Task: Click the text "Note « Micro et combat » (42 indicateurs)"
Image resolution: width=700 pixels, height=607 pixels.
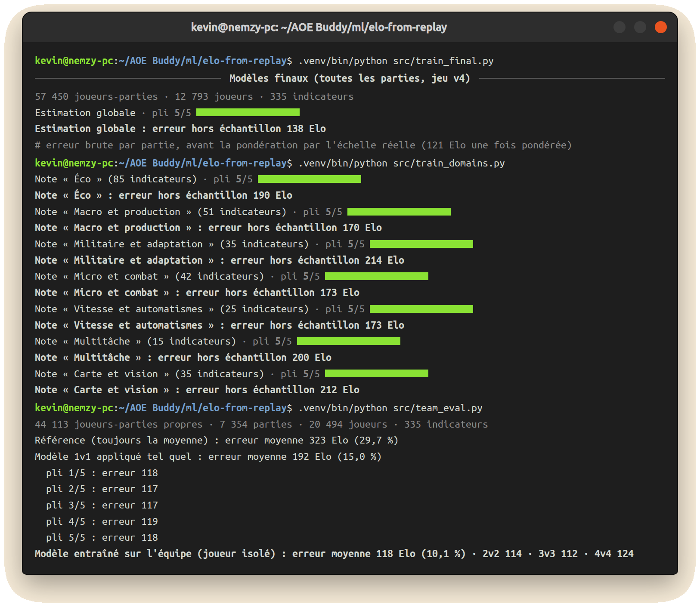Action: (149, 276)
